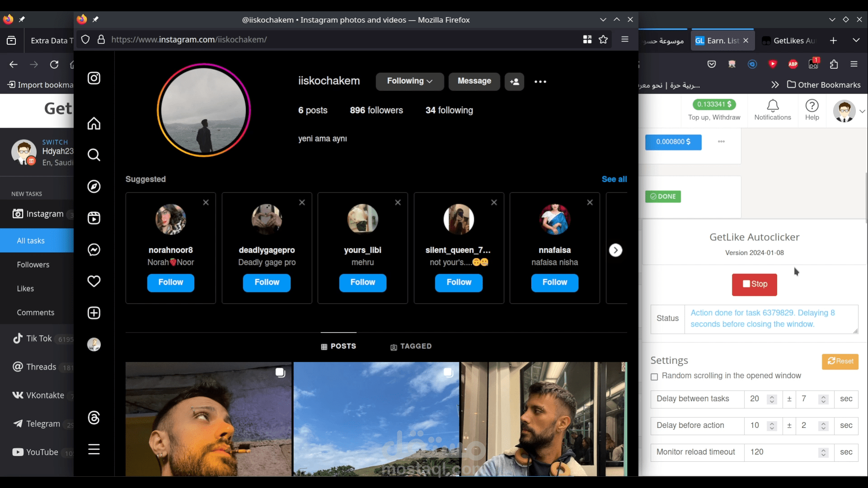This screenshot has width=868, height=488.
Task: Select Followers in tasks menu
Action: tap(33, 265)
